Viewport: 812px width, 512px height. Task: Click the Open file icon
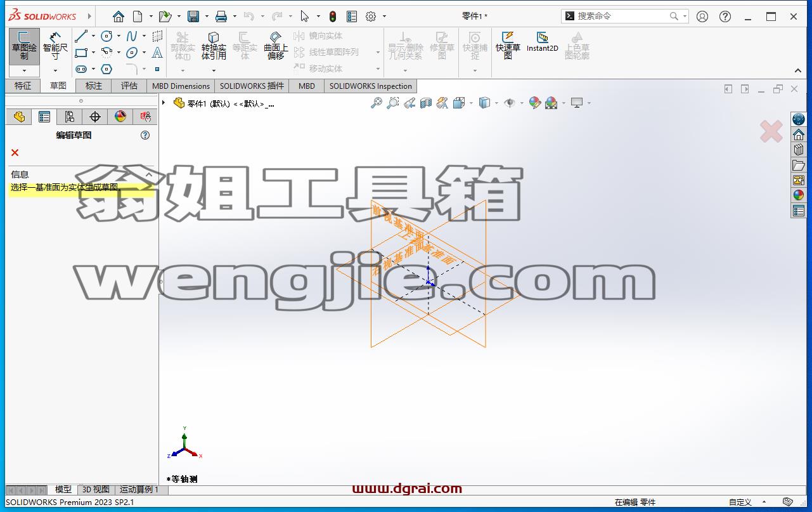tap(165, 16)
